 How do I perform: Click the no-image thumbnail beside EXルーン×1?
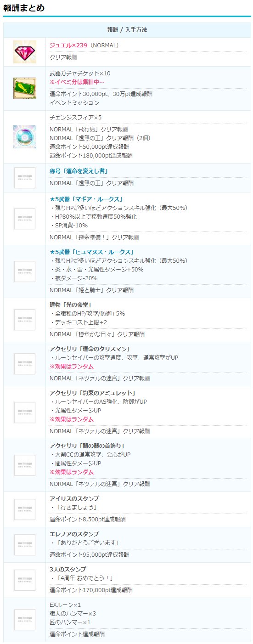(x=24, y=620)
